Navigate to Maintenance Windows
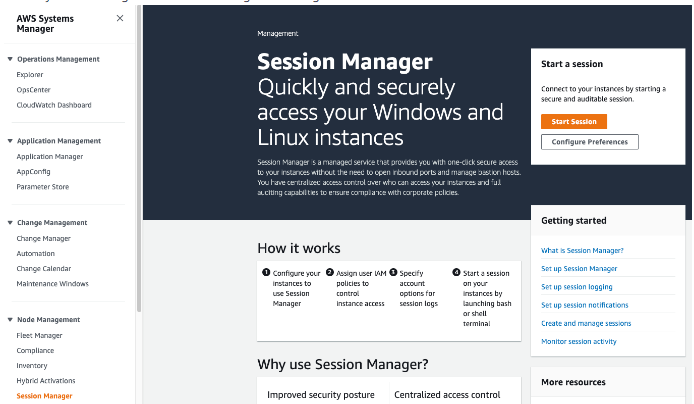 point(52,284)
